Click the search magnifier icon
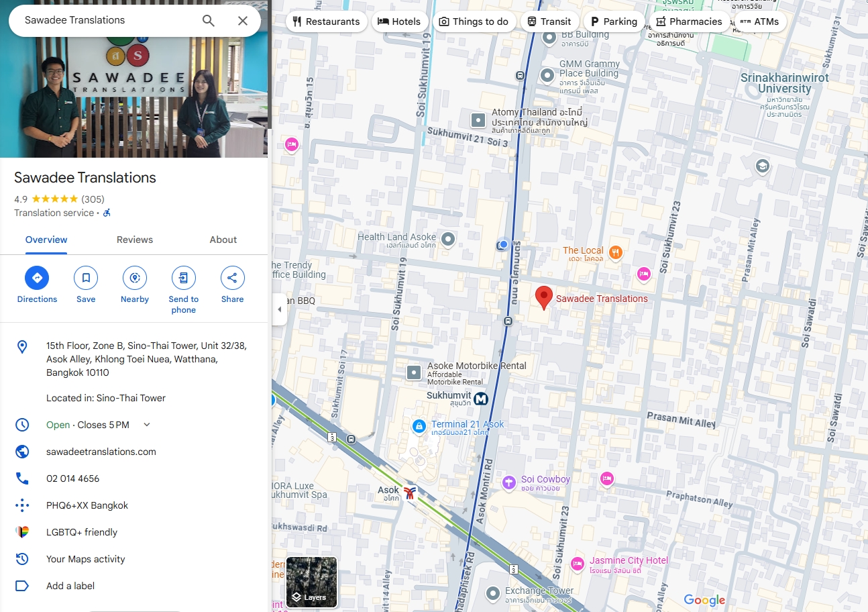 click(x=209, y=21)
